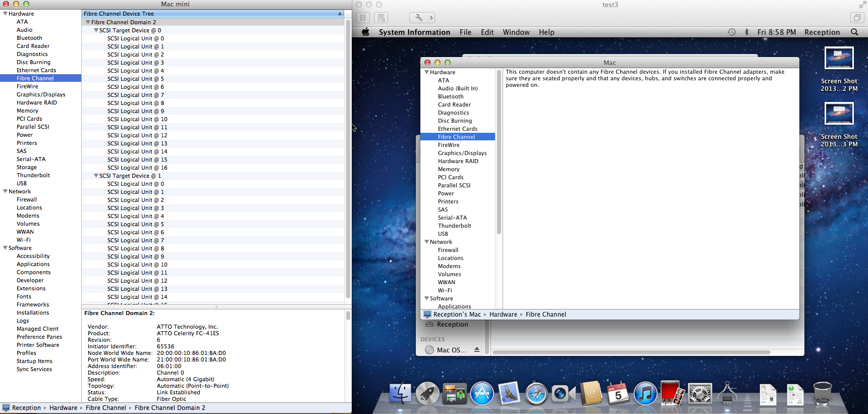Enter full screen using test3 corner arrows
Image resolution: width=868 pixels, height=414 pixels.
862,5
